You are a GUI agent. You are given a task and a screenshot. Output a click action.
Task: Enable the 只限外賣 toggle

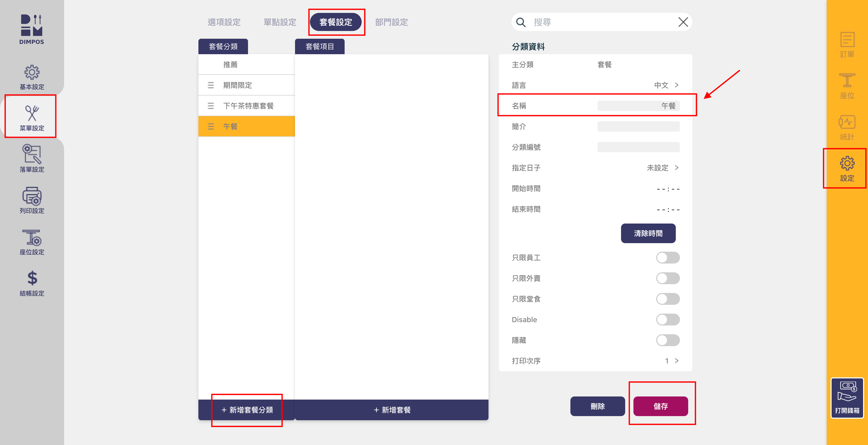(x=668, y=278)
